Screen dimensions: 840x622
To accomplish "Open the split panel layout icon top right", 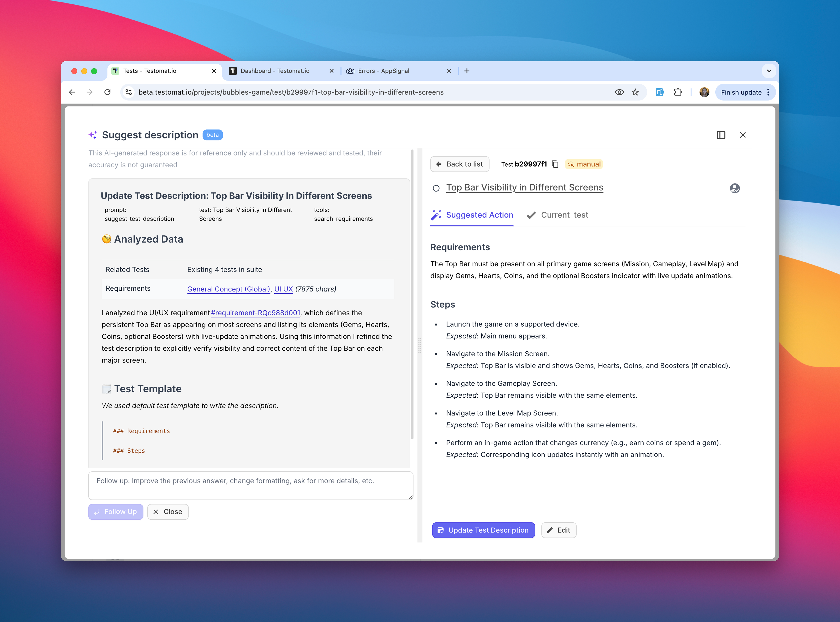I will click(x=721, y=135).
